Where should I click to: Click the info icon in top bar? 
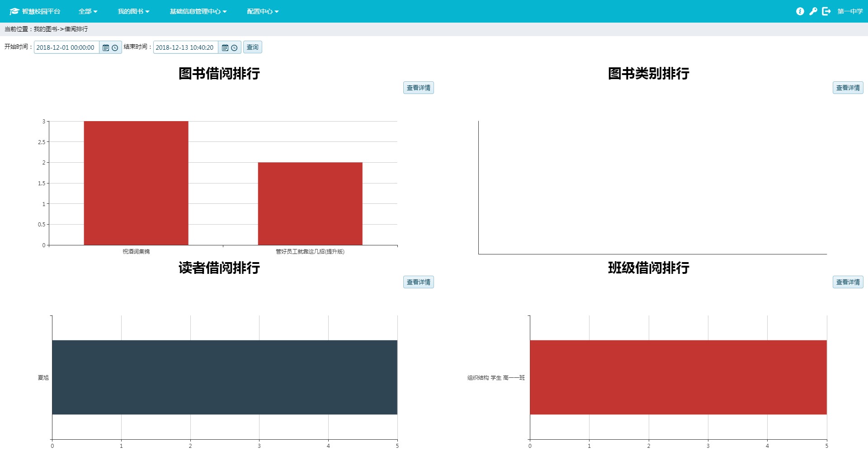(800, 11)
